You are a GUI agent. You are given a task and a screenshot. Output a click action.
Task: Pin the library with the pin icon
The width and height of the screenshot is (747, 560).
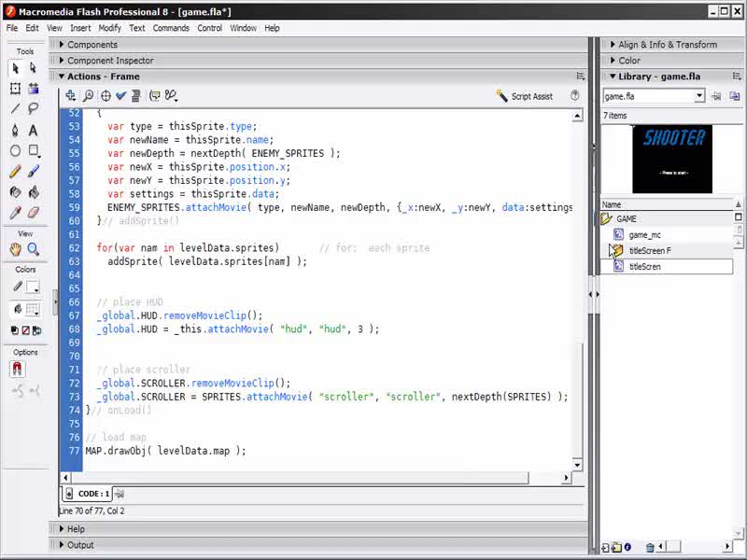[x=716, y=96]
